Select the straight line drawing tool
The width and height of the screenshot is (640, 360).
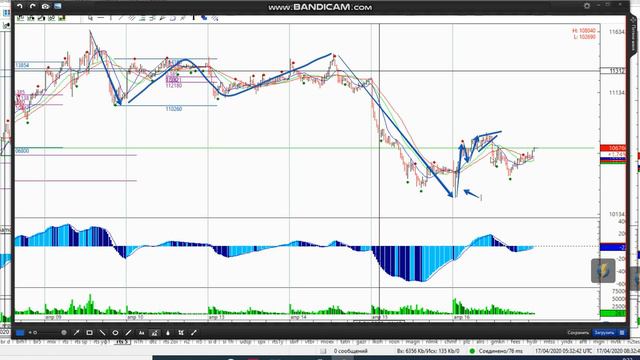102,333
